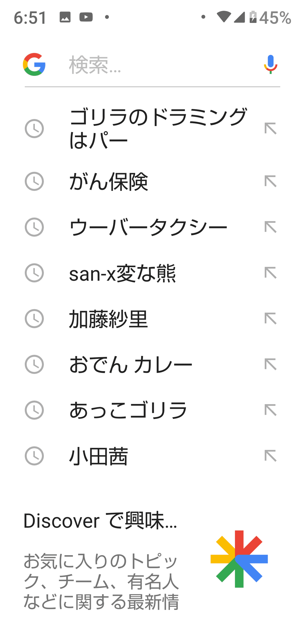
Task: Tap arrow icon beside 加藤紗里
Action: coord(270,318)
